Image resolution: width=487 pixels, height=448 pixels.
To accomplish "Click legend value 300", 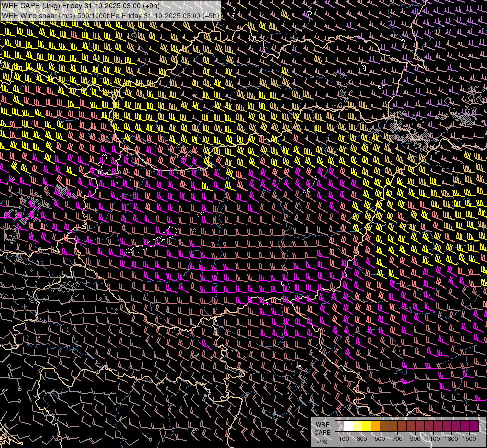I will (362, 439).
